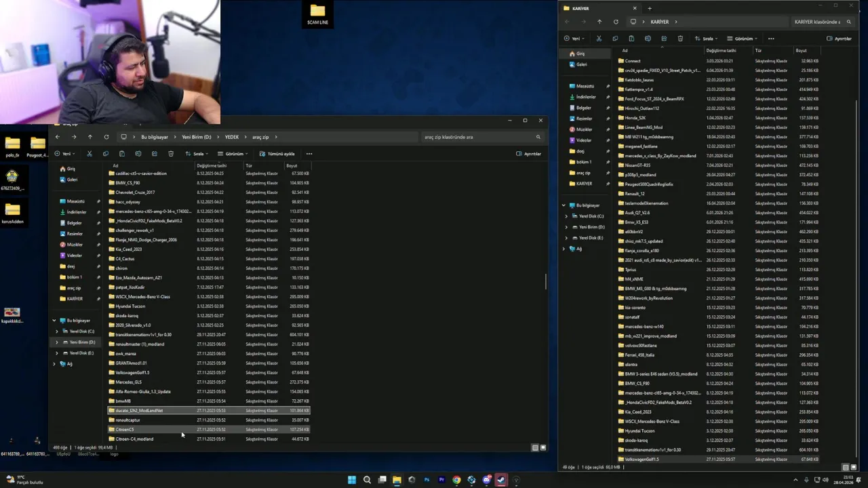This screenshot has width=868, height=488.
Task: Click Share icon in KARİYER window
Action: 664,39
